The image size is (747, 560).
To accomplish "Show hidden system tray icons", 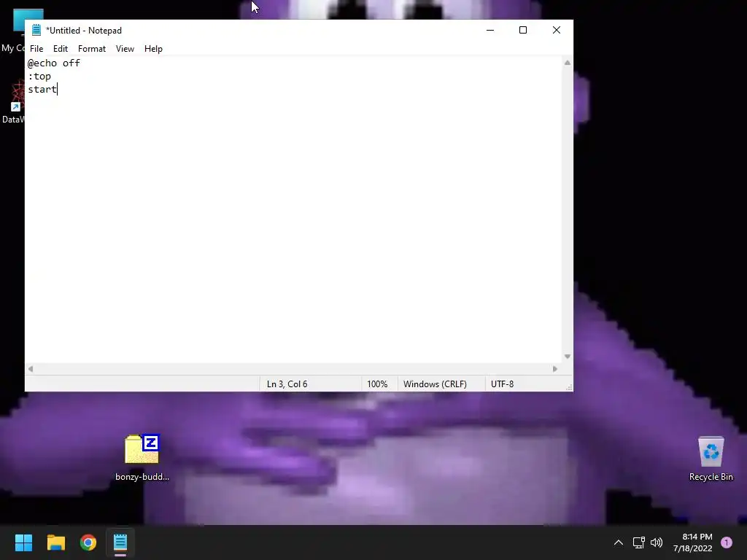I will coord(619,542).
